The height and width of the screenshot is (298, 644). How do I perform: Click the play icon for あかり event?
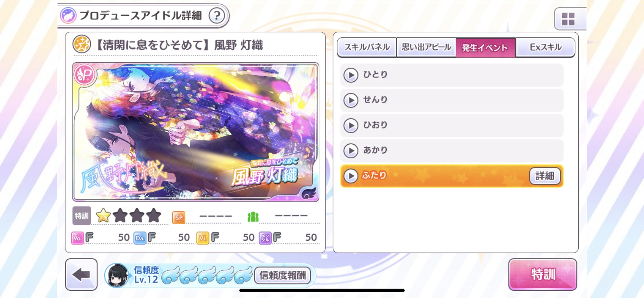pos(351,151)
